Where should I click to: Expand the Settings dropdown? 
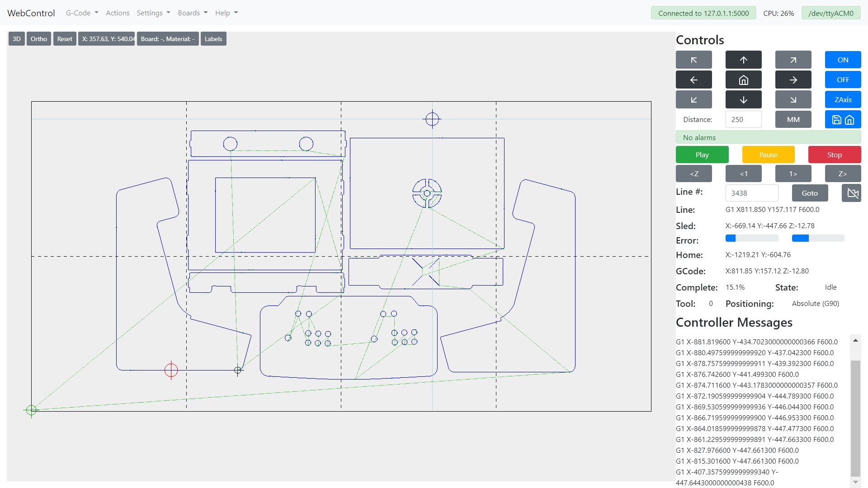(x=153, y=13)
